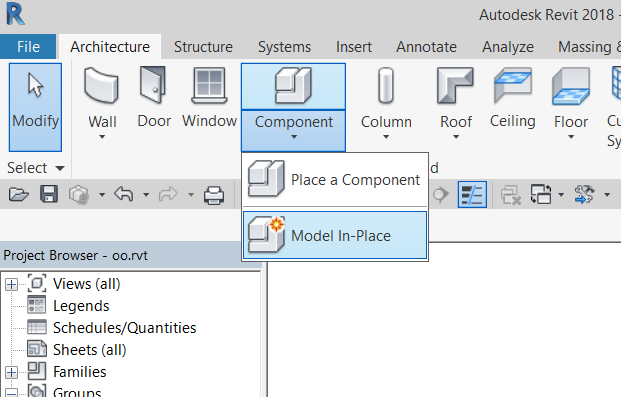Open file using the folder icon

[18, 195]
